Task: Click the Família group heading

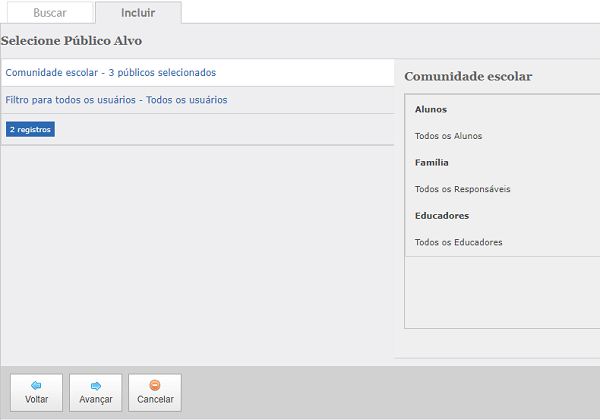Action: tap(432, 163)
